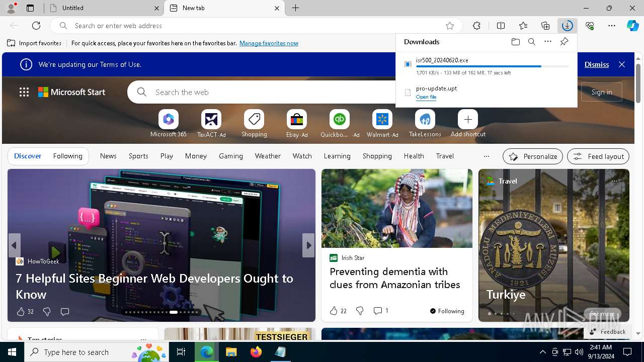Open the Sports category

click(x=138, y=156)
